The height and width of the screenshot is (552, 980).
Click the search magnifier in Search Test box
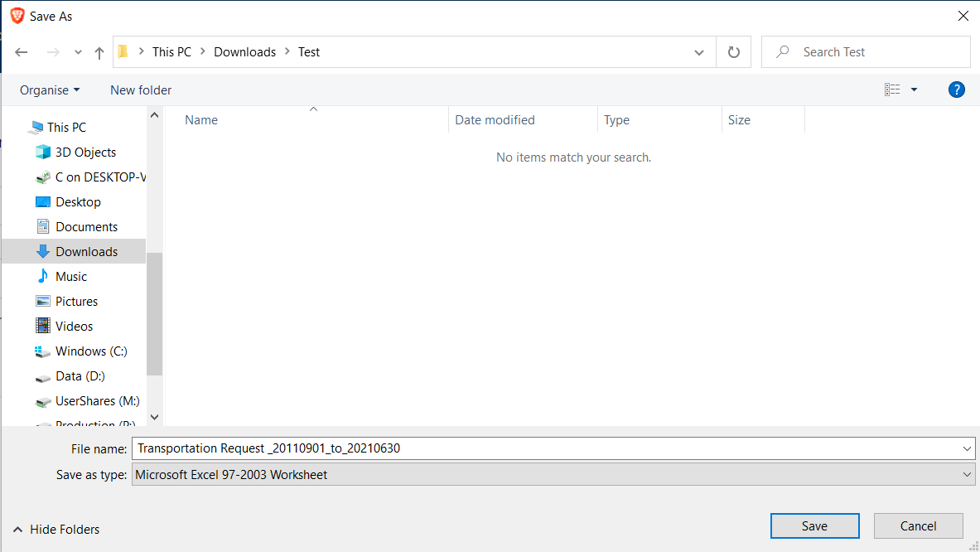[780, 51]
